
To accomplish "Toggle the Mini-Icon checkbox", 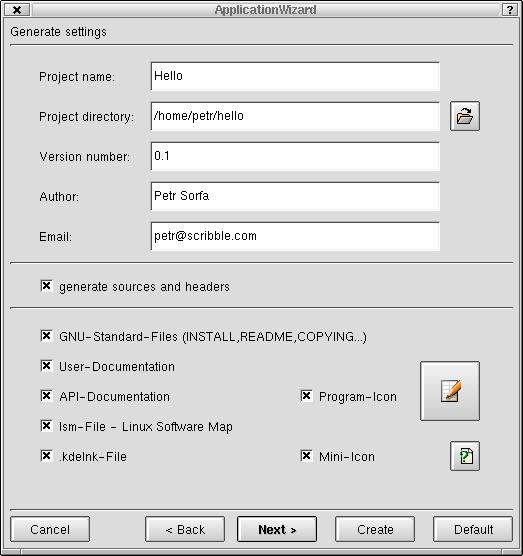I will 306,456.
